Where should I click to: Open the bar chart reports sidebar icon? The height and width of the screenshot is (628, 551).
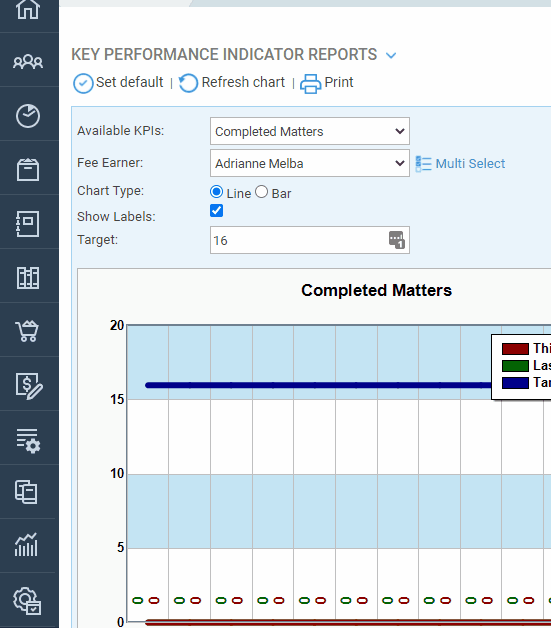coord(26,545)
